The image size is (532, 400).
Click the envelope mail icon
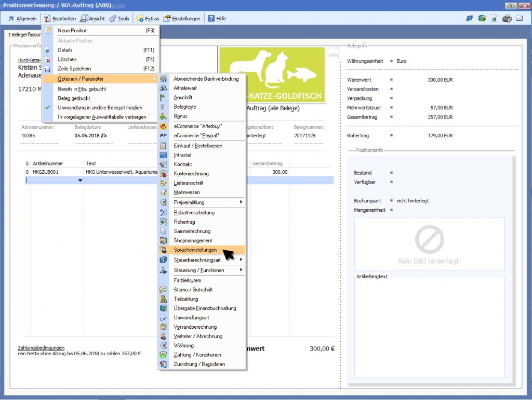pos(519,19)
